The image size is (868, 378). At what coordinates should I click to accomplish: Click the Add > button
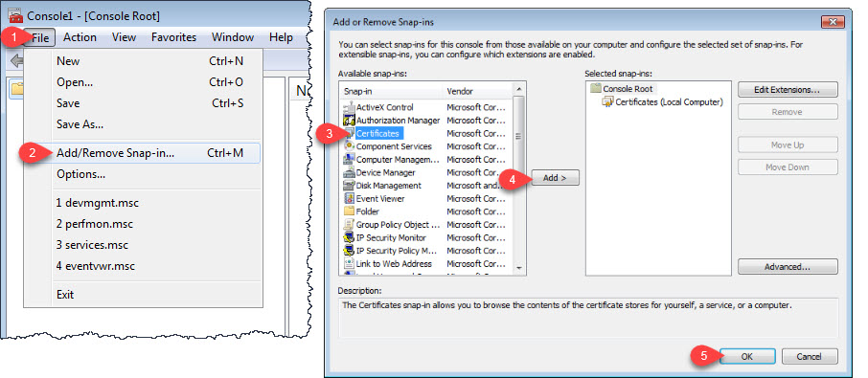coord(556,178)
